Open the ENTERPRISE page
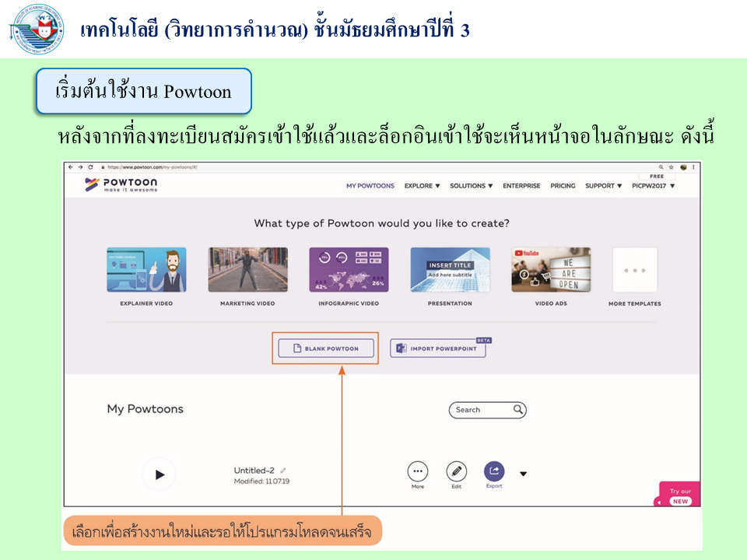 coord(521,186)
